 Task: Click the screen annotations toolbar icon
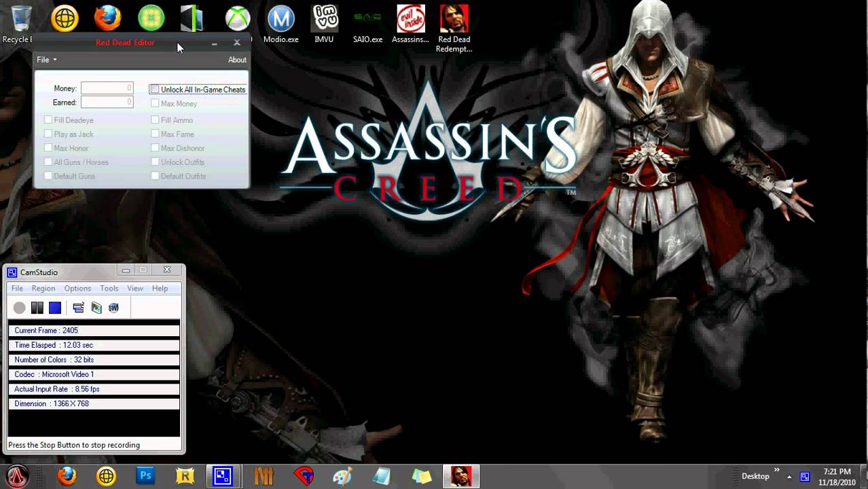pyautogui.click(x=96, y=308)
